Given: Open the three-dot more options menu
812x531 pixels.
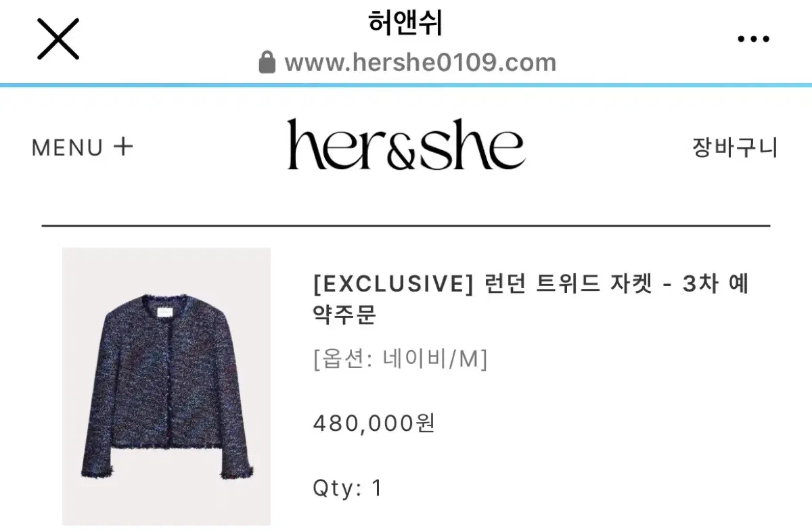Looking at the screenshot, I should [753, 39].
